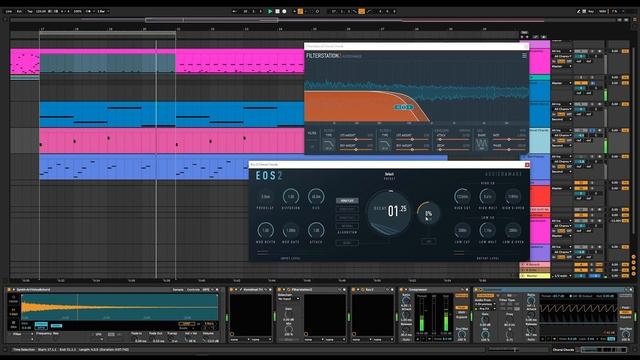640x360 pixels.
Task: Toggle the Eos 2 device activator
Action: (x=353, y=290)
